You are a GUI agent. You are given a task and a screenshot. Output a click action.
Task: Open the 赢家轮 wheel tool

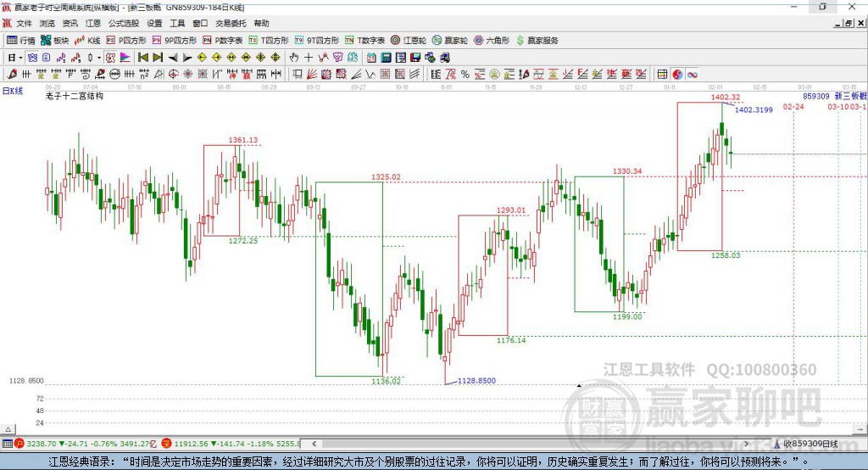(450, 41)
